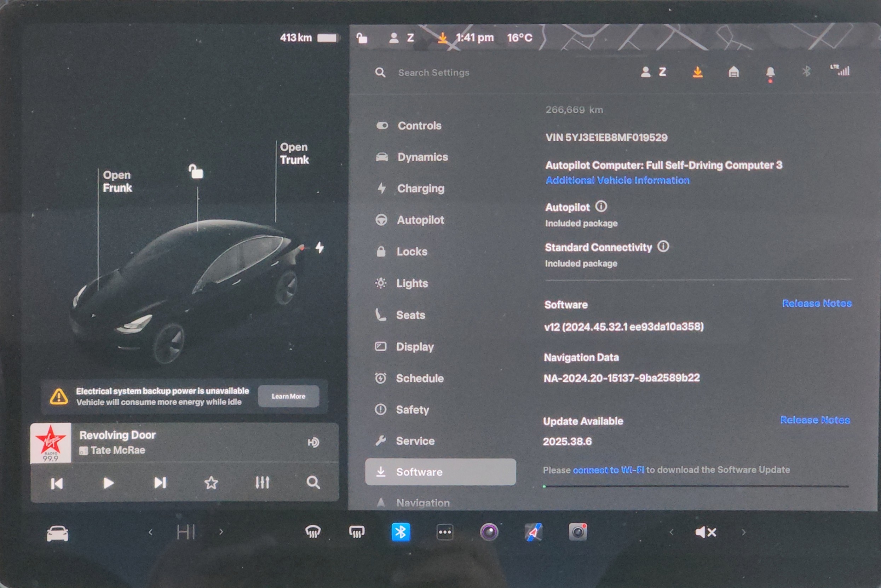Open the all-apps three-dots launcher

pos(445,532)
